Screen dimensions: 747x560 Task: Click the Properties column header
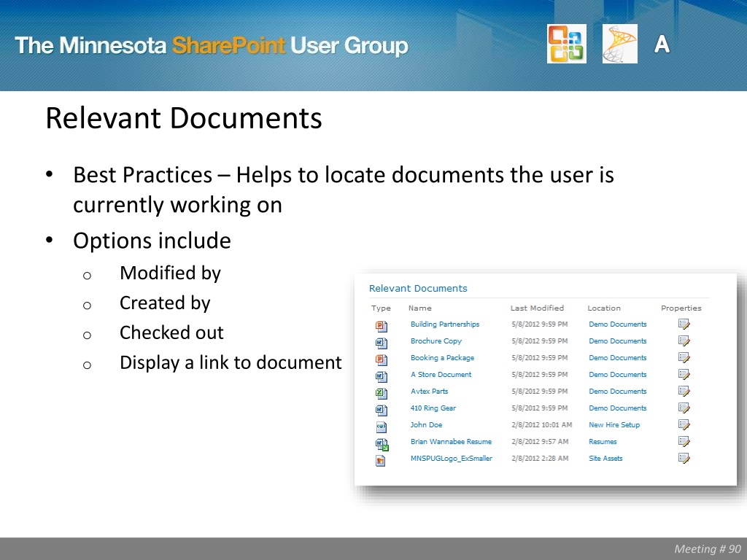pos(681,308)
